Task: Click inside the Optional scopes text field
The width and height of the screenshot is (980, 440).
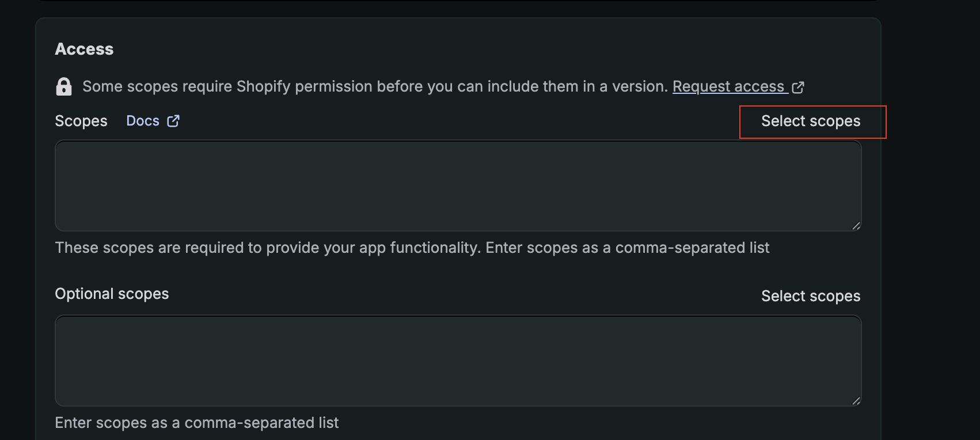Action: click(458, 361)
